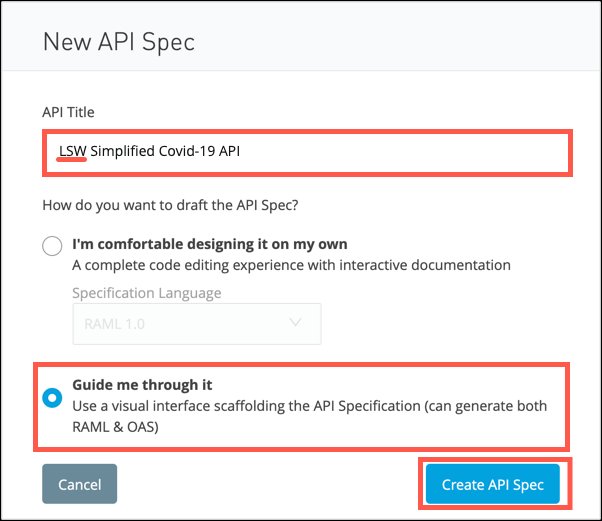Viewport: 602px width, 521px height.
Task: Click the "API Title" field label
Action: click(x=68, y=112)
